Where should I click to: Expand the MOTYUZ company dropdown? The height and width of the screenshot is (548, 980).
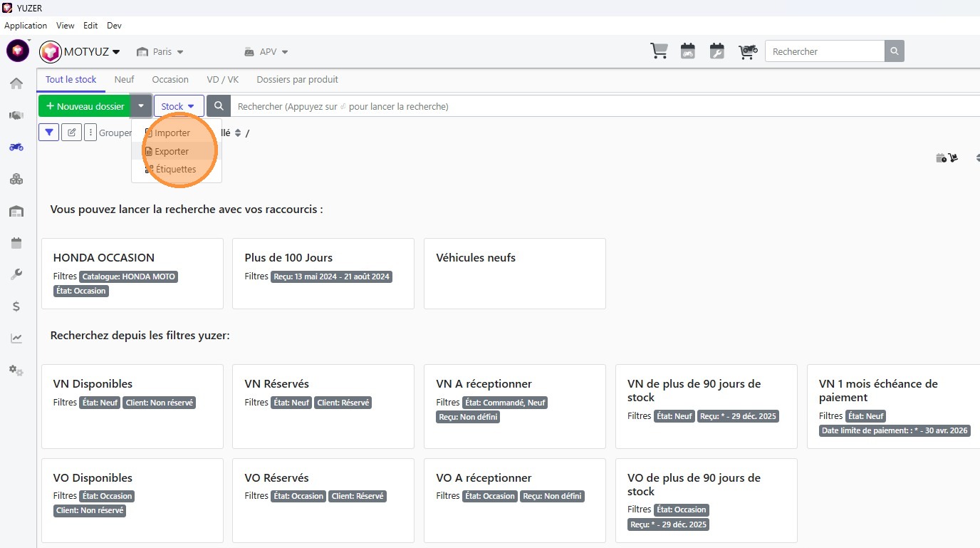point(80,51)
